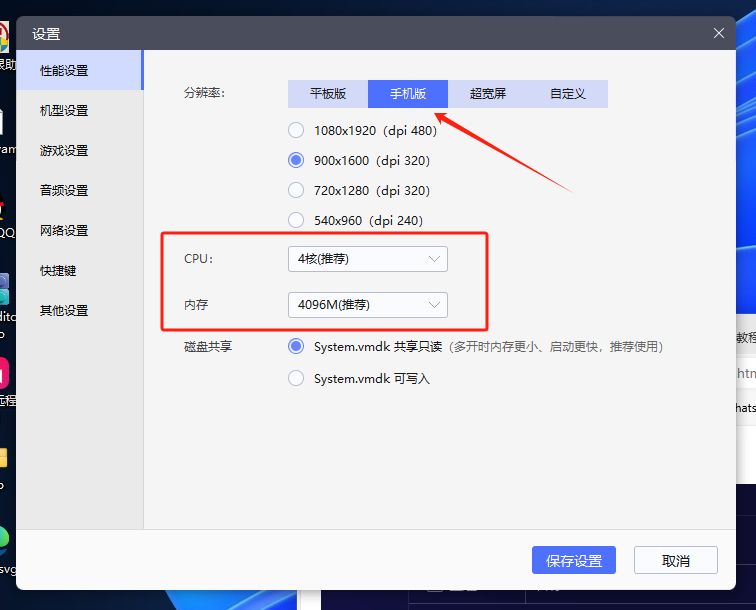The width and height of the screenshot is (756, 610).
Task: Select System.vmdk 共享只读 disk option
Action: [x=296, y=346]
